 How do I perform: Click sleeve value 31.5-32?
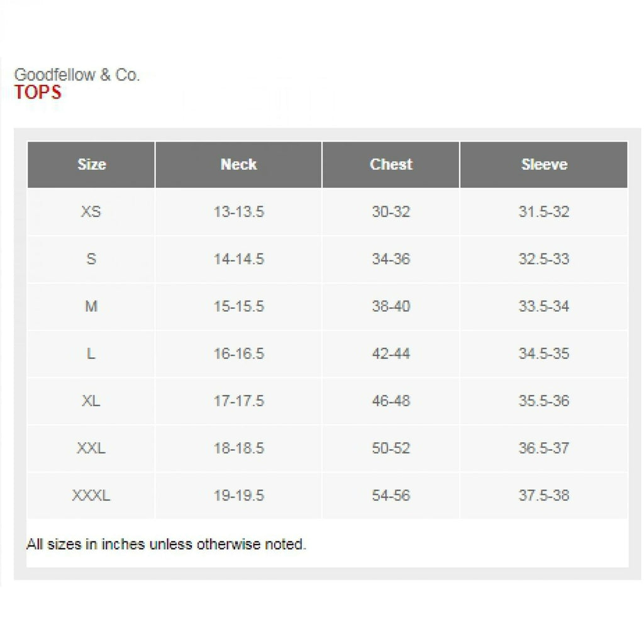tap(544, 212)
